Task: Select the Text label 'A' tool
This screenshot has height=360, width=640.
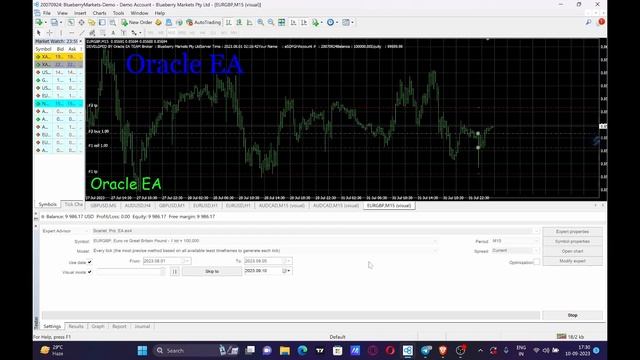Action: [x=113, y=33]
